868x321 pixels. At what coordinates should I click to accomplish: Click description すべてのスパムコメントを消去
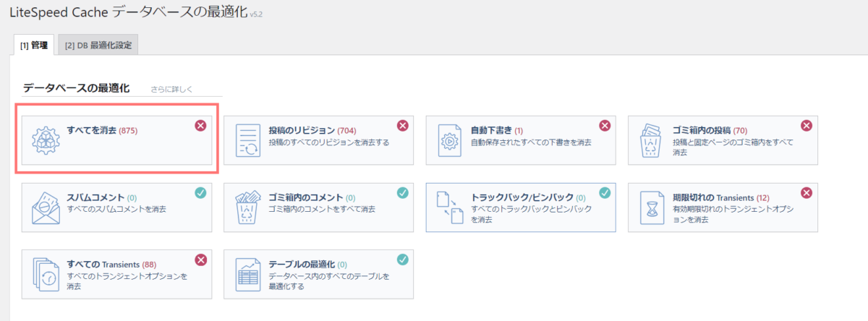coord(116,209)
